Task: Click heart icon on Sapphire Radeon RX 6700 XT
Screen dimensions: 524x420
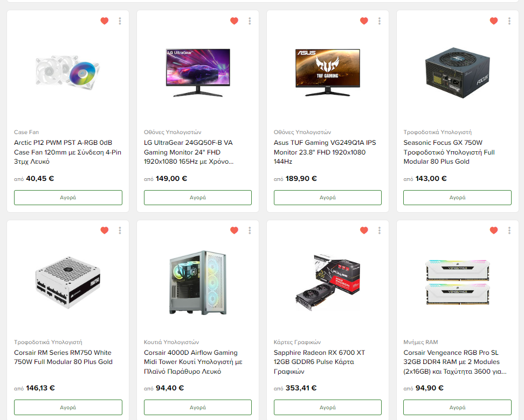Action: pos(364,230)
